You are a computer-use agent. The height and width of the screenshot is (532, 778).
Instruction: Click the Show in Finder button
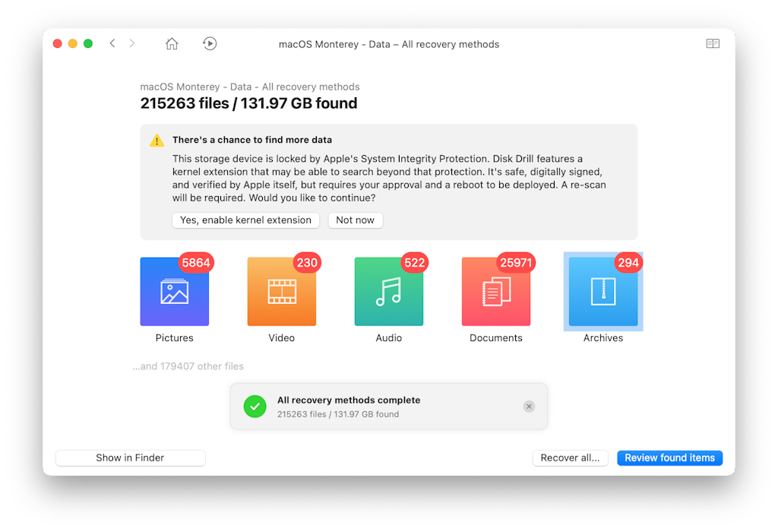point(130,458)
